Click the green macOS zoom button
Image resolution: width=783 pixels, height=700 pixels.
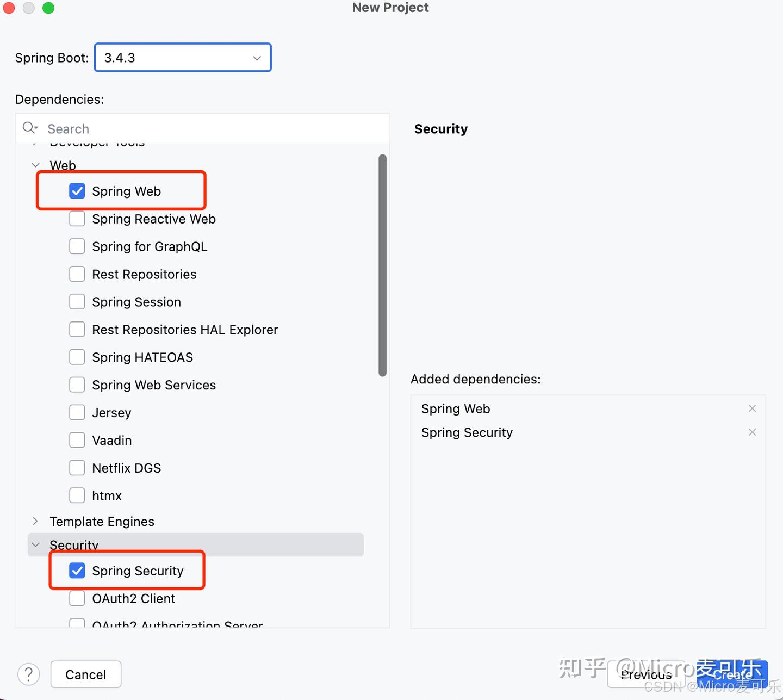[x=48, y=8]
